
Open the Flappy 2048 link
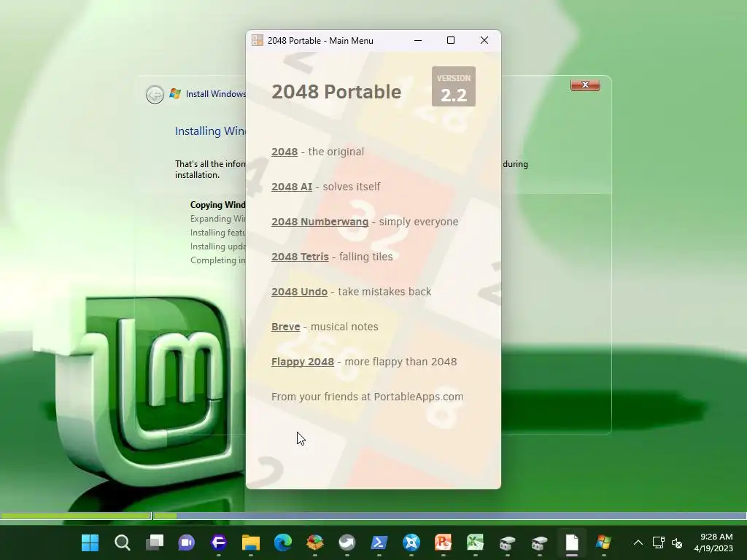(x=303, y=362)
